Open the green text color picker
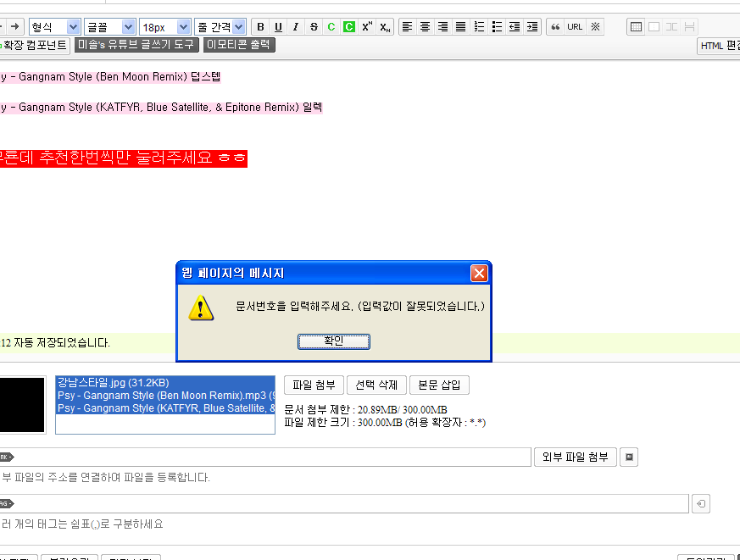740x560 pixels. click(x=331, y=27)
